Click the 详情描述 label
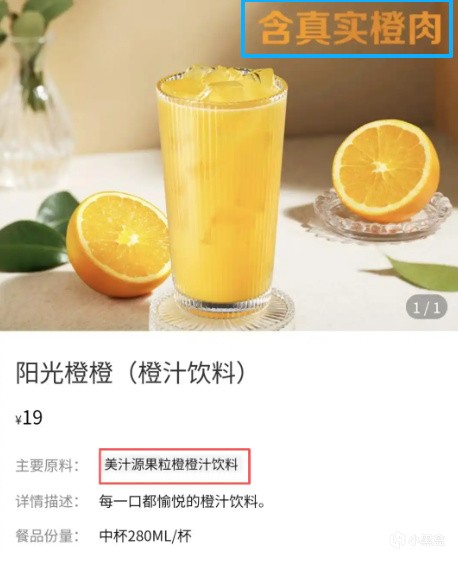458x562 pixels. (47, 501)
